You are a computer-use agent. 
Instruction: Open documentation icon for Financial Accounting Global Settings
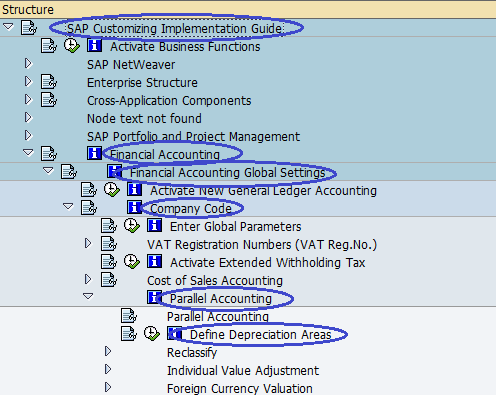pos(69,171)
